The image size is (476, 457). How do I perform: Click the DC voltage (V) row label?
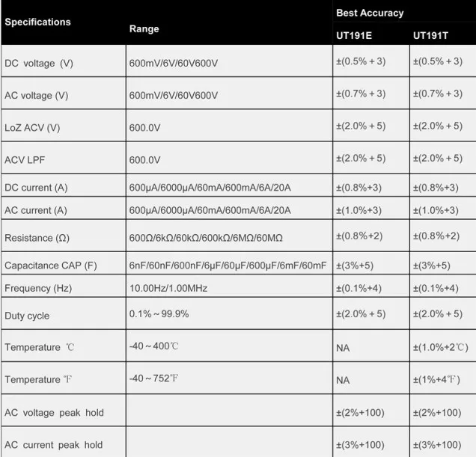(x=39, y=63)
